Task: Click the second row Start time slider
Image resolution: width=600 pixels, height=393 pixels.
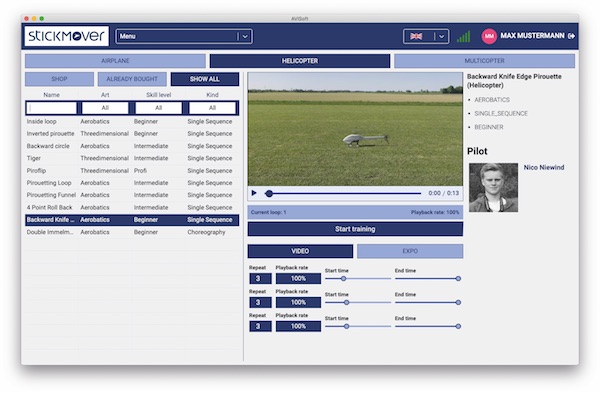Action: [358, 302]
